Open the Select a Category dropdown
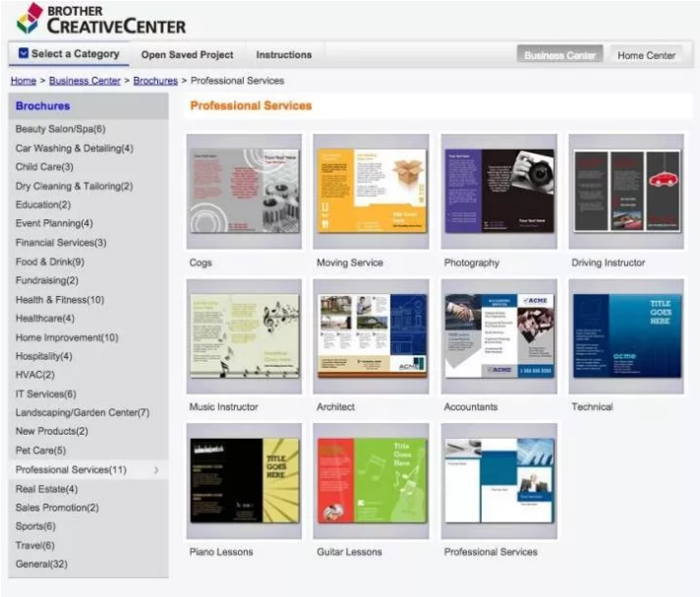The width and height of the screenshot is (700, 597). coord(68,54)
